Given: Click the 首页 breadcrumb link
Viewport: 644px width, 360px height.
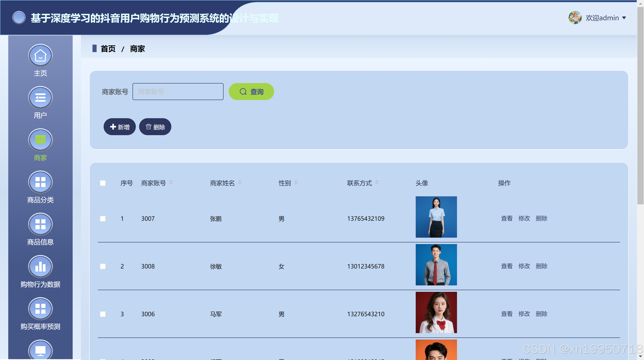Looking at the screenshot, I should click(x=108, y=49).
